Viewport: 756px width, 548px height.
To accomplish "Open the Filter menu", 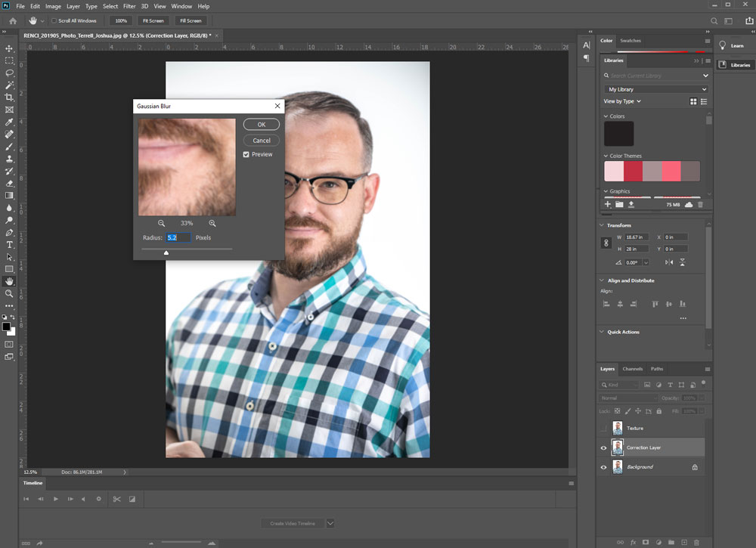I will (129, 6).
